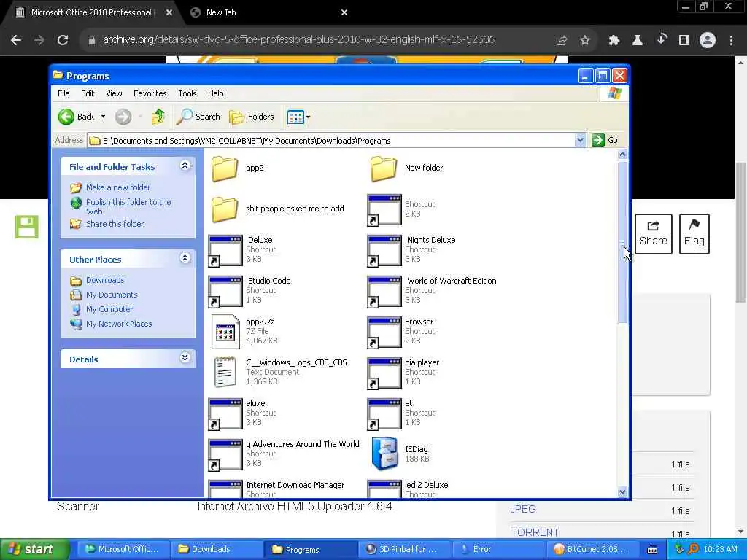Image resolution: width=747 pixels, height=560 pixels.
Task: Select the IEDiag cabinet file icon
Action: coord(384,454)
